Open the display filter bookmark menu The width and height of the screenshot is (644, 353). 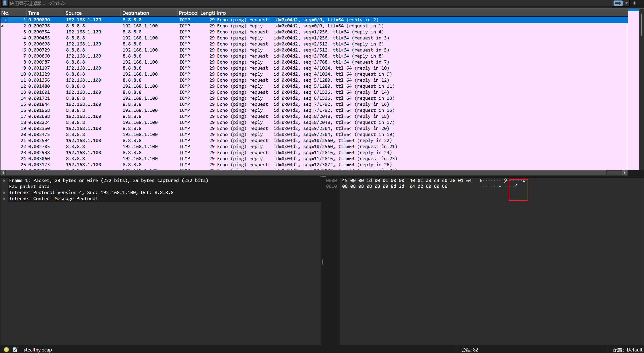pyautogui.click(x=5, y=3)
